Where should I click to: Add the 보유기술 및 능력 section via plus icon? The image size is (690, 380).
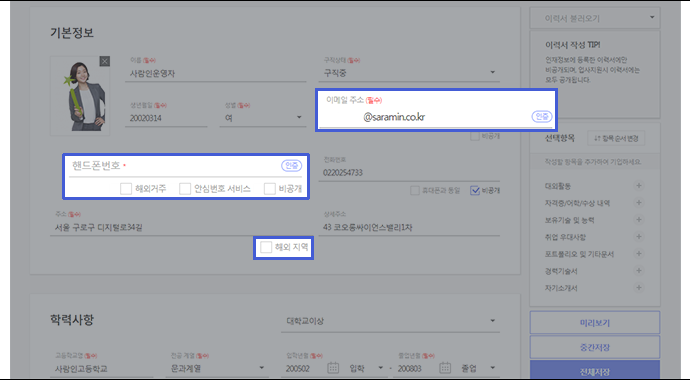[639, 219]
